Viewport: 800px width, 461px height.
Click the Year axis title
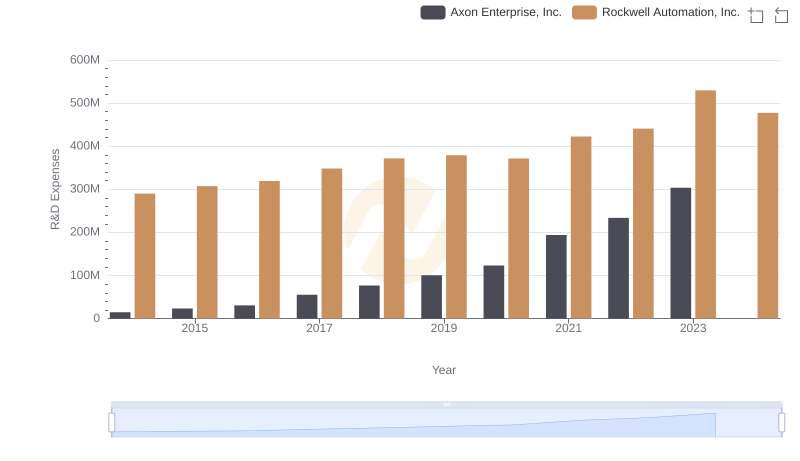444,370
